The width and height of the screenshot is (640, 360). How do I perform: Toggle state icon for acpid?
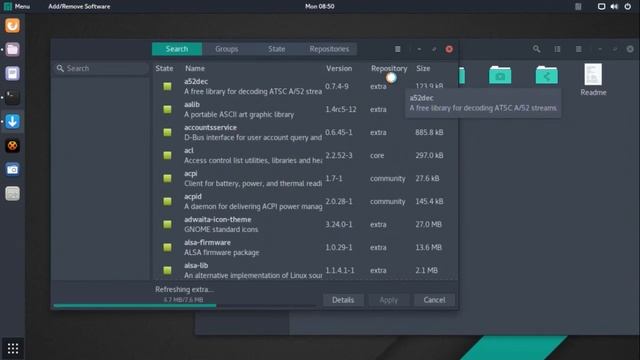point(167,201)
